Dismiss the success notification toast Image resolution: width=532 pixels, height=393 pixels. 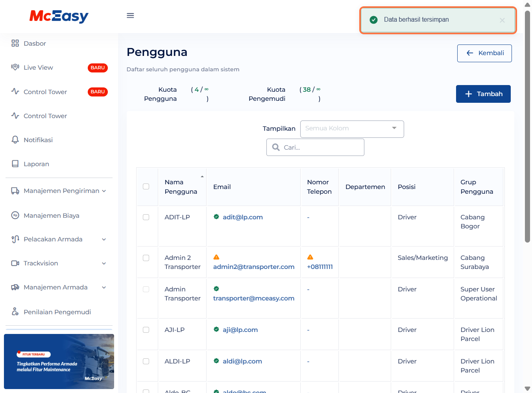click(502, 20)
